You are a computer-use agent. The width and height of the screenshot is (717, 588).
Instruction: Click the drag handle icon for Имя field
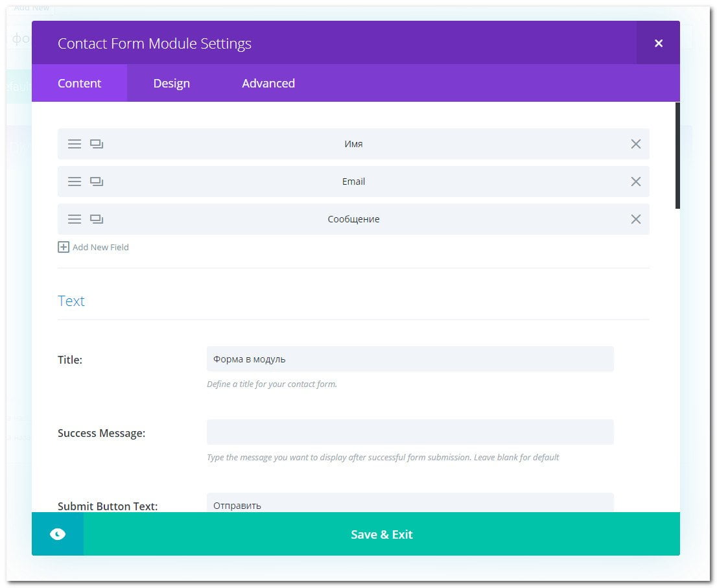tap(75, 144)
